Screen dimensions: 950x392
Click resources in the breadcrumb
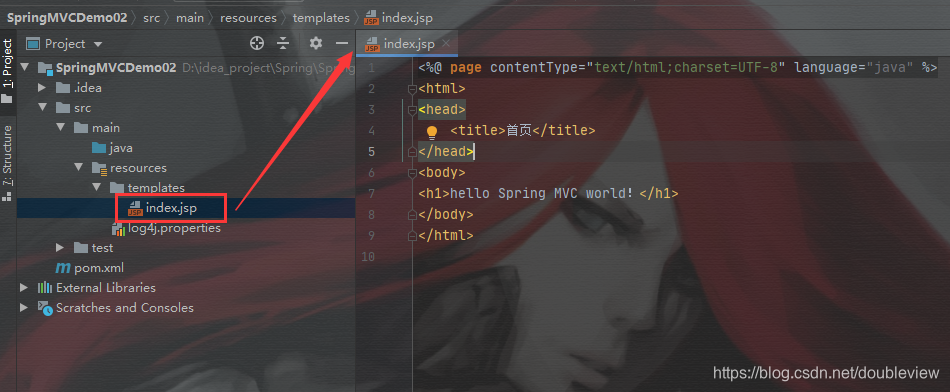click(x=248, y=18)
